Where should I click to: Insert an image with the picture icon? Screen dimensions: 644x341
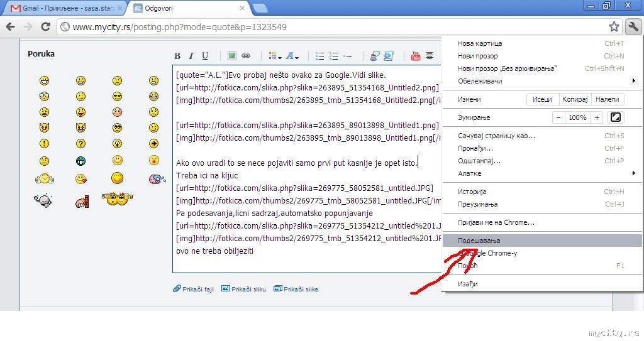pyautogui.click(x=231, y=55)
